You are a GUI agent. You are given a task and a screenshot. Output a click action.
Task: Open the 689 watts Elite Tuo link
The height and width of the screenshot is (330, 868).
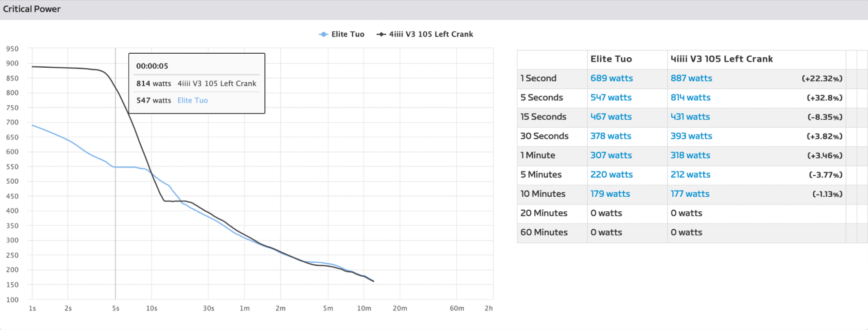tap(612, 78)
